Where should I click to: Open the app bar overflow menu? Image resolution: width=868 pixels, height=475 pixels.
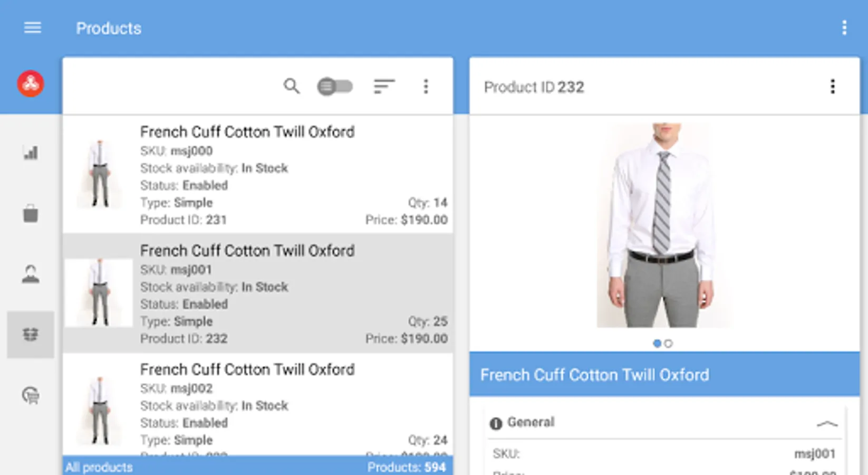click(844, 27)
